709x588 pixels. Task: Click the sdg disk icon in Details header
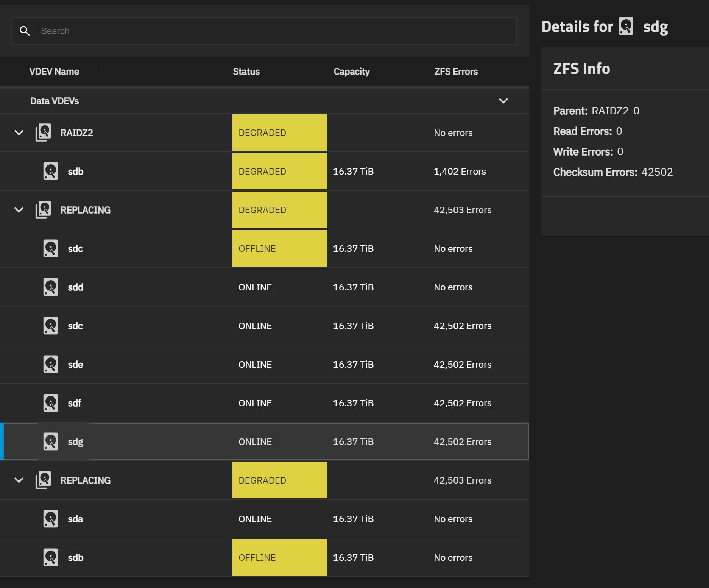pos(626,27)
